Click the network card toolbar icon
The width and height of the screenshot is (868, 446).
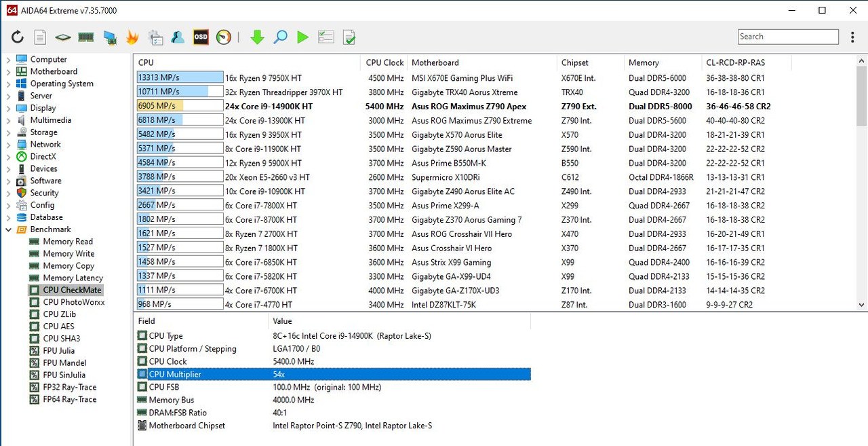pyautogui.click(x=109, y=37)
